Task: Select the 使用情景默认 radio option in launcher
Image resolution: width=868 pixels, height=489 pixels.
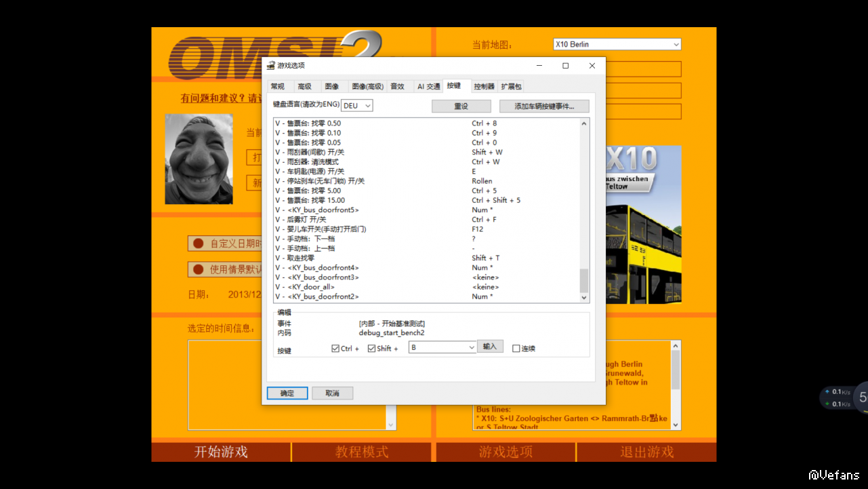Action: tap(199, 269)
